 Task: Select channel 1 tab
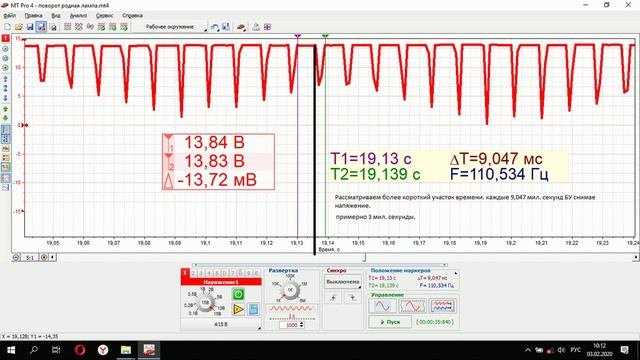coord(185,273)
